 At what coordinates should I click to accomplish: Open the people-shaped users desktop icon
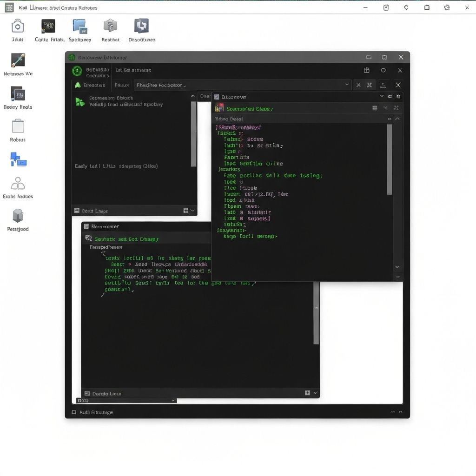(x=18, y=184)
